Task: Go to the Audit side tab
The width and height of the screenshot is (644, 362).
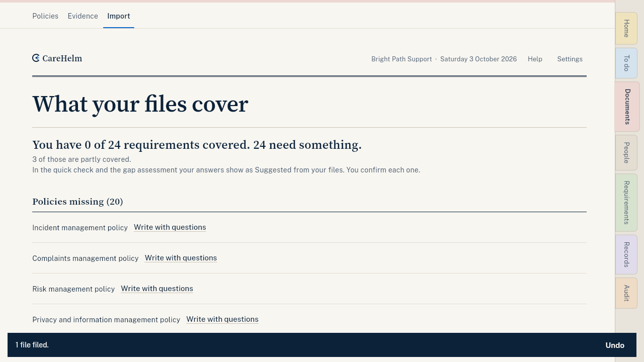Action: (626, 293)
